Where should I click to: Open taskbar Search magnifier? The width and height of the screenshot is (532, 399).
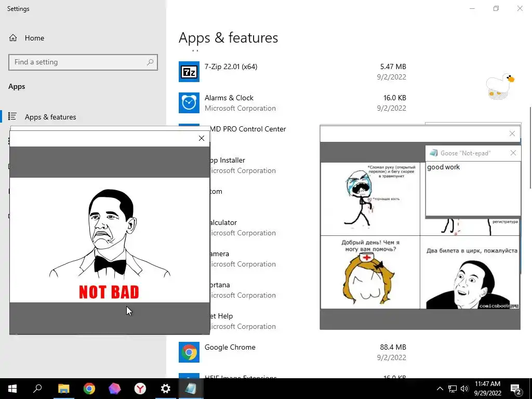[37, 389]
